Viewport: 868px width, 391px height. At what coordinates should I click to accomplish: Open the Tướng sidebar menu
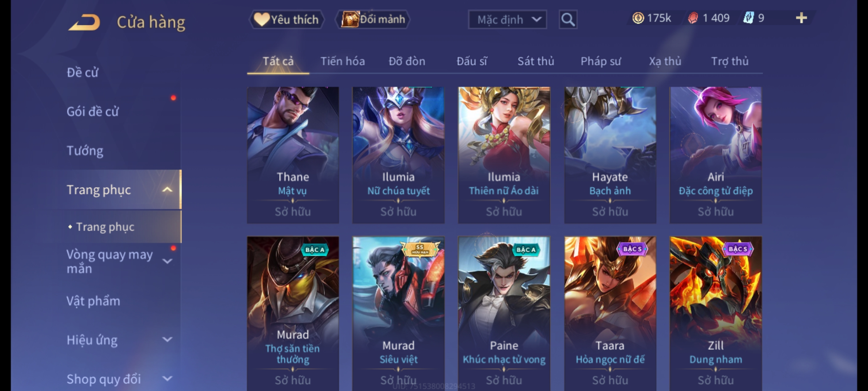(85, 151)
